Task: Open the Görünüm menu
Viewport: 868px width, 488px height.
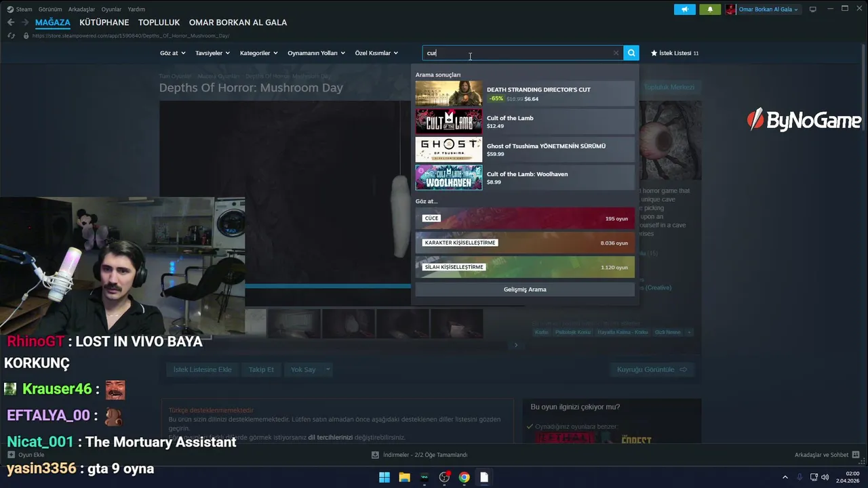Action: [50, 9]
